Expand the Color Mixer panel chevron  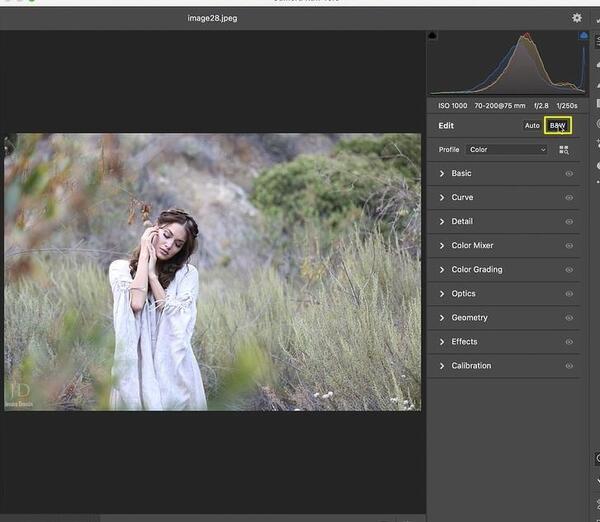(442, 246)
